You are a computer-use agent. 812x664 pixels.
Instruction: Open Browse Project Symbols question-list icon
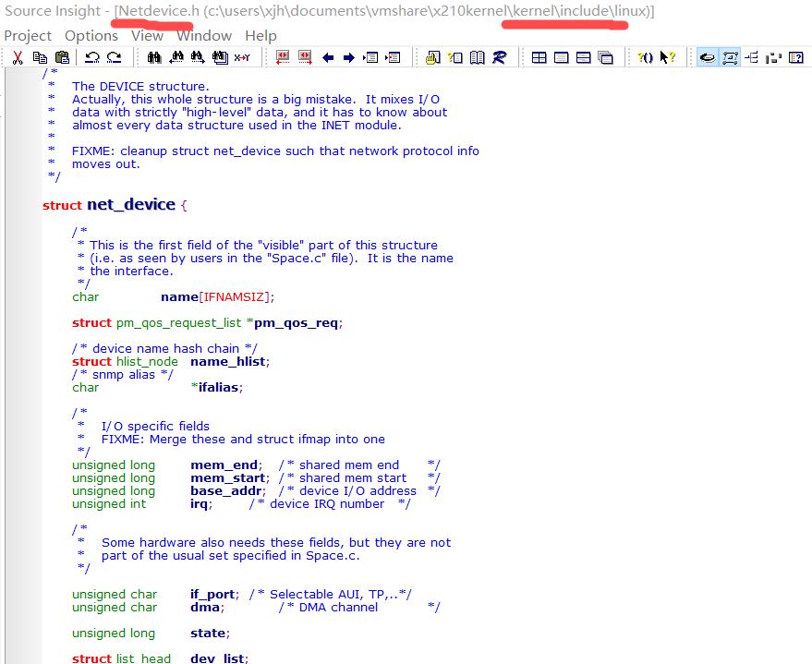455,57
